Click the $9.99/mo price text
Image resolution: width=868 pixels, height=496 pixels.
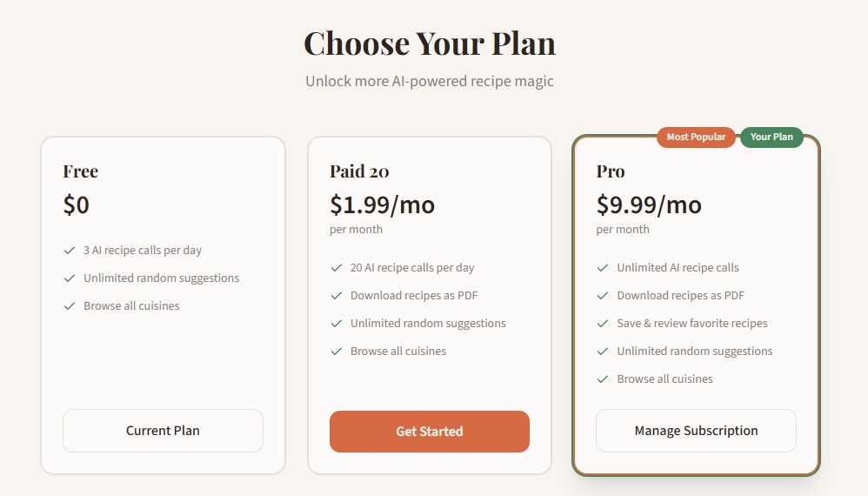[x=649, y=205]
